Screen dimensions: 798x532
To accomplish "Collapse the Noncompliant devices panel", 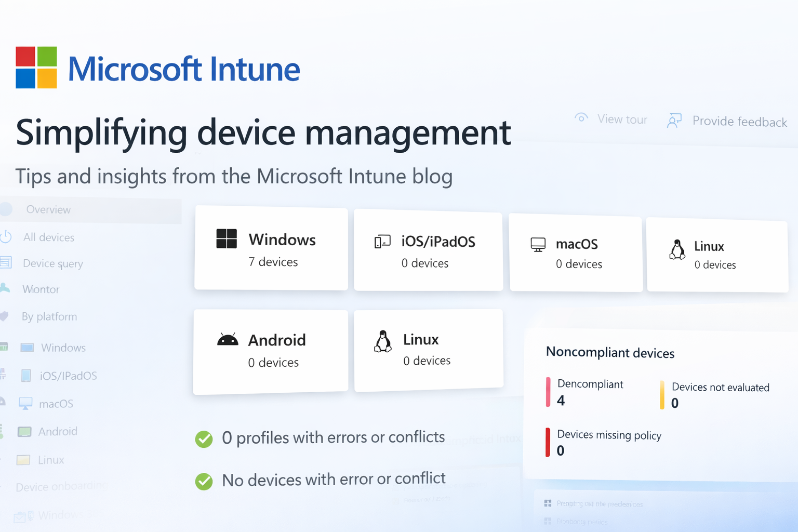I will (x=609, y=353).
